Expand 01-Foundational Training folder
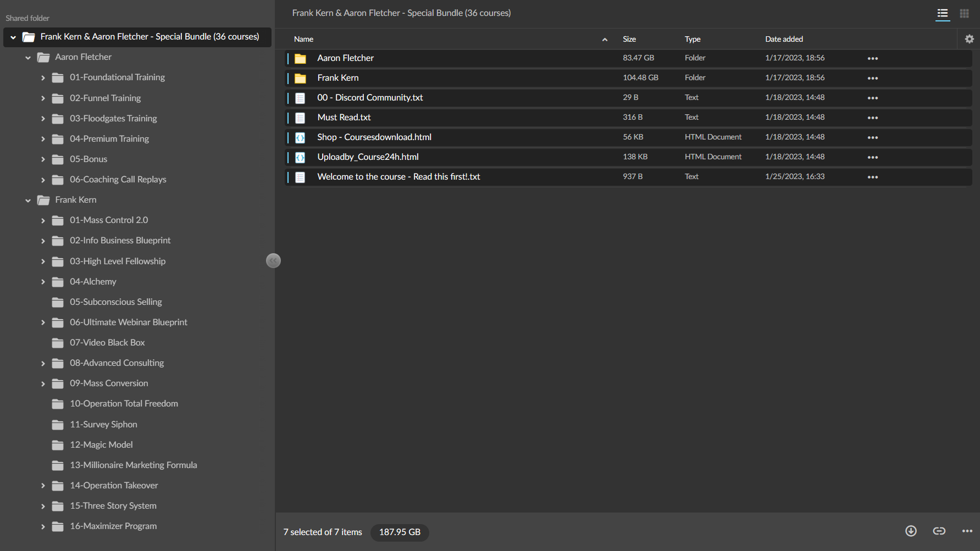The width and height of the screenshot is (980, 551). [x=43, y=78]
